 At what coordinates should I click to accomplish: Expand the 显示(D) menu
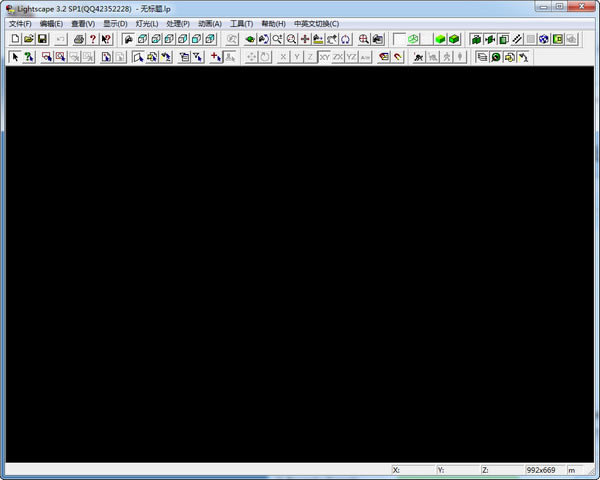click(115, 23)
